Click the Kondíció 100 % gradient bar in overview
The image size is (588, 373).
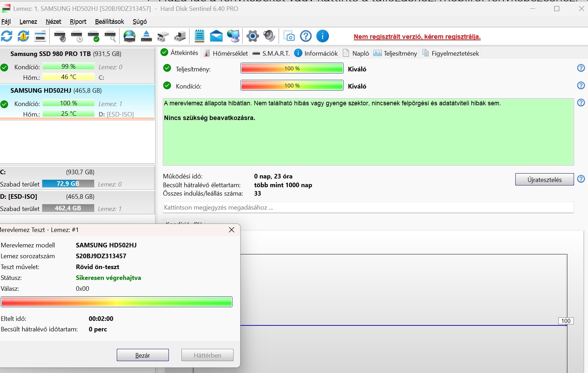point(292,85)
